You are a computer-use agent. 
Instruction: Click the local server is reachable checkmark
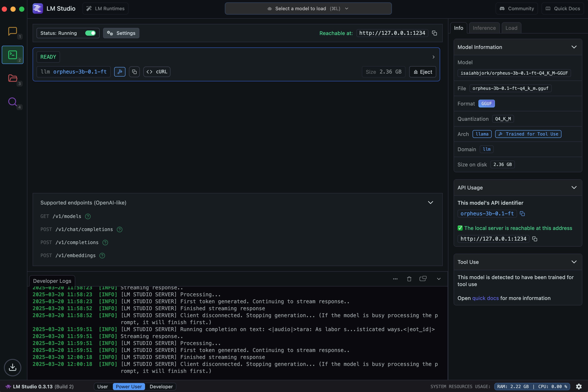click(460, 228)
